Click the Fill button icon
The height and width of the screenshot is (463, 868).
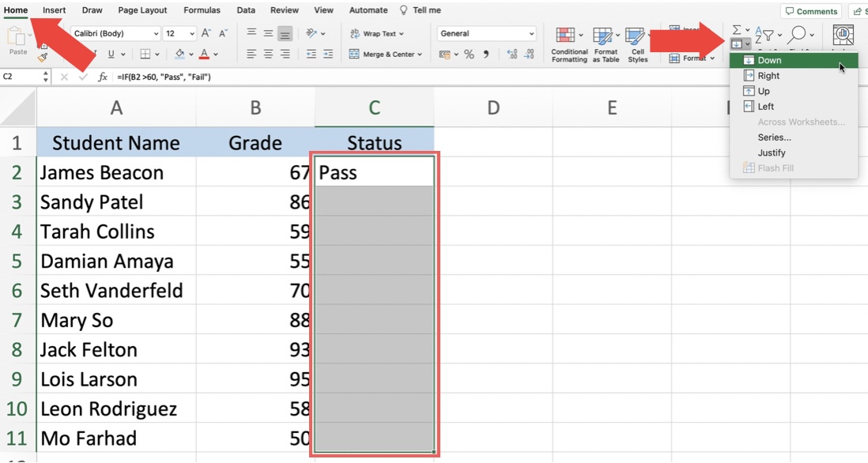coord(736,43)
